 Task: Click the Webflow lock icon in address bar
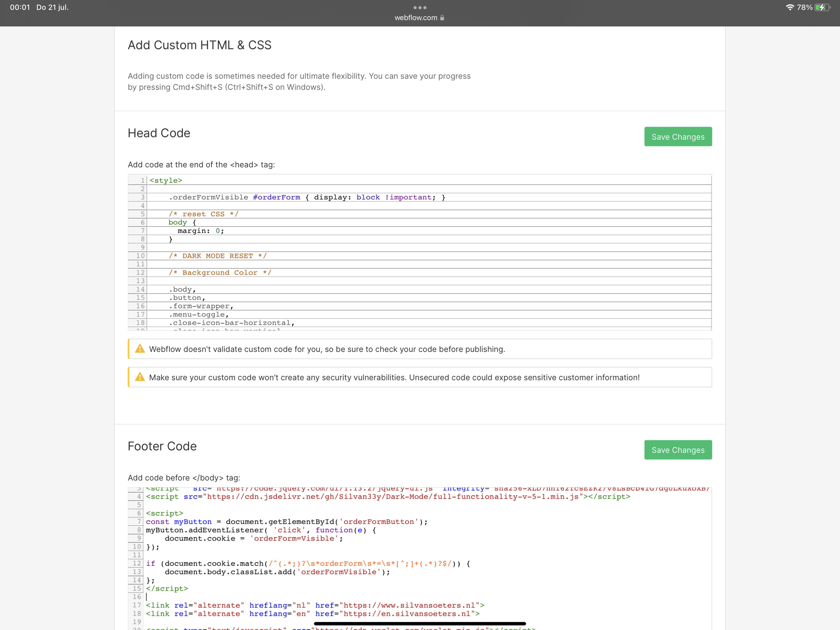443,18
